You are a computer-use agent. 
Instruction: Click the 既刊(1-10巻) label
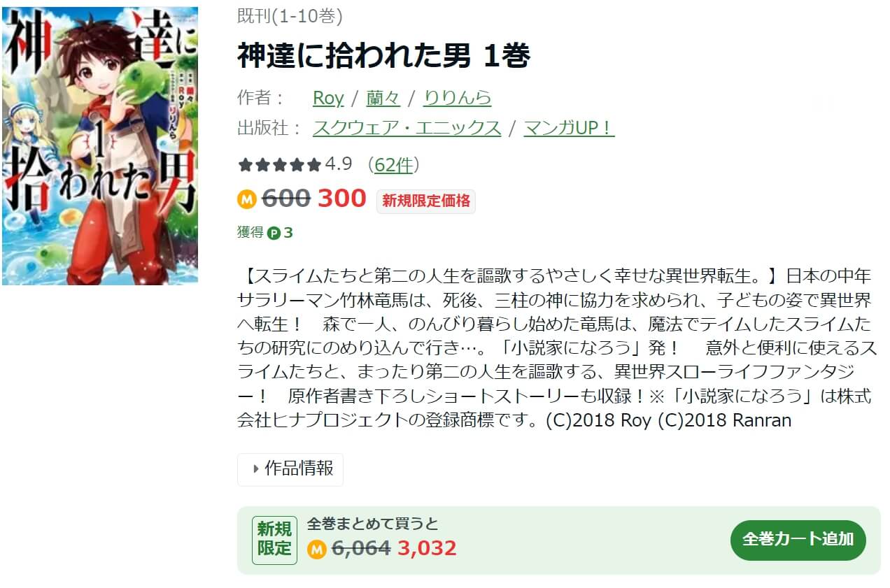[x=290, y=17]
